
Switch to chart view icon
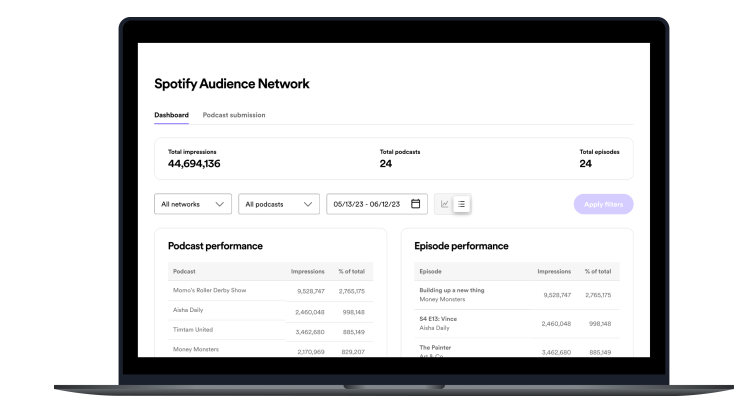(444, 204)
